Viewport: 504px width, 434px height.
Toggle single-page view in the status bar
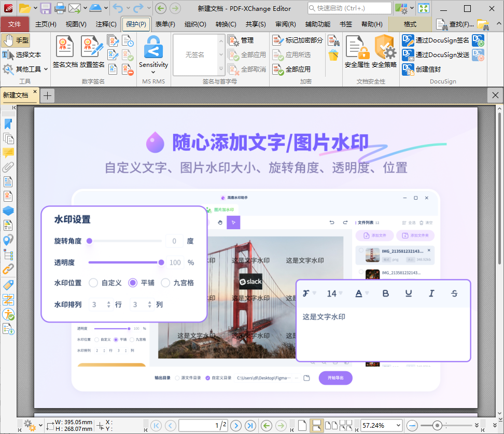(x=302, y=424)
